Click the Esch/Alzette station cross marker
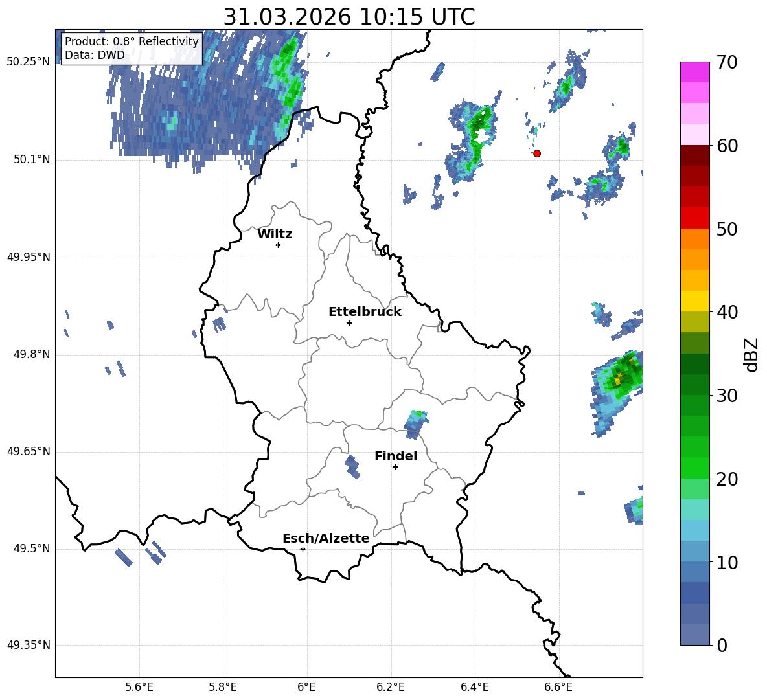Viewport: 767px width, 700px height. coord(303,549)
